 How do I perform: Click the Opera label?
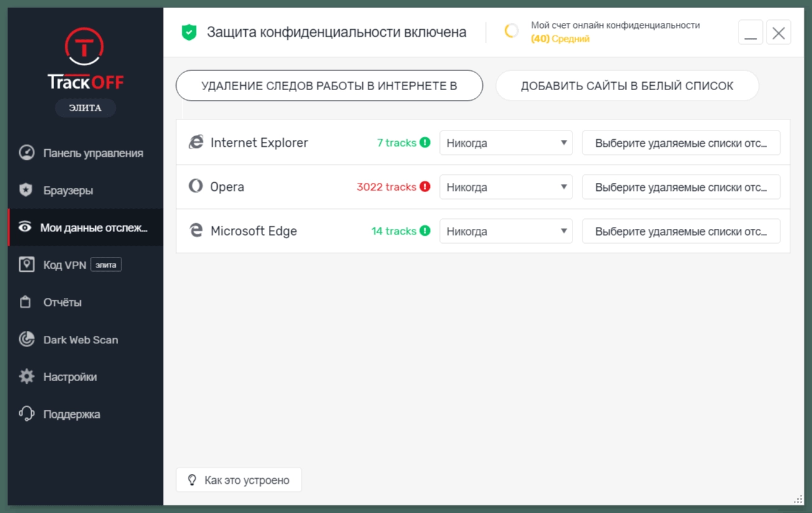point(227,187)
